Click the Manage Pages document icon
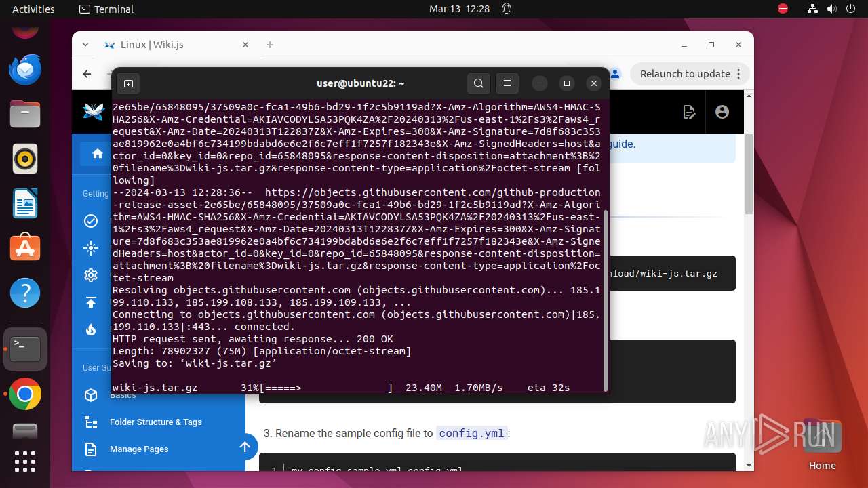The height and width of the screenshot is (488, 868). (x=91, y=449)
